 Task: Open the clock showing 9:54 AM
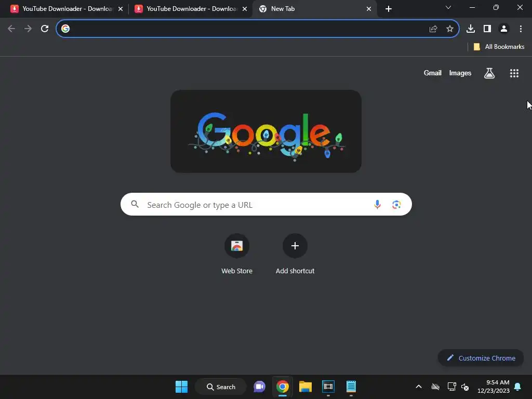click(x=494, y=387)
